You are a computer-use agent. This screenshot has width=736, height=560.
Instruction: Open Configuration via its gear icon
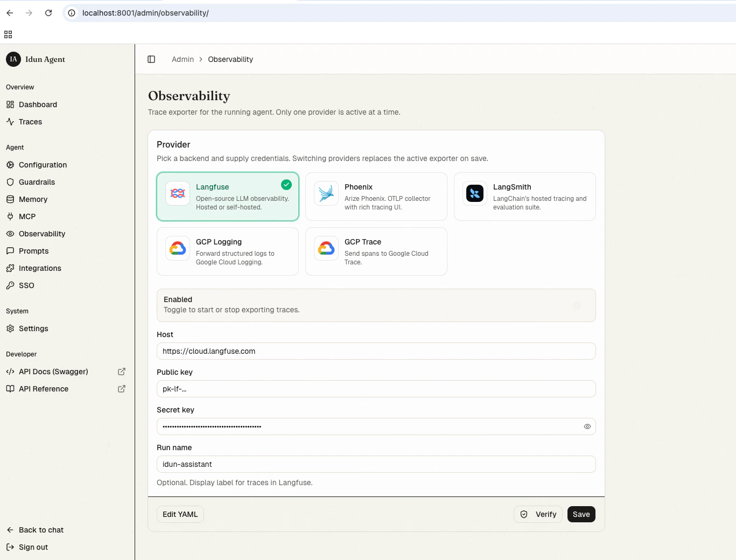(x=10, y=165)
